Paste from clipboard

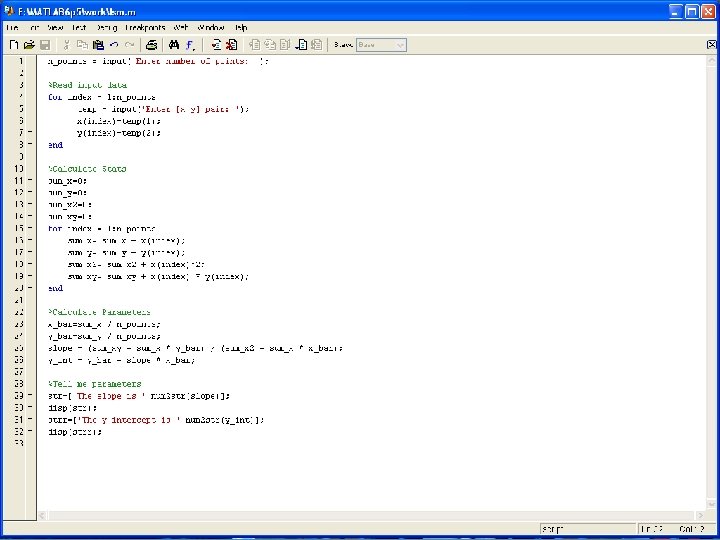[x=98, y=45]
